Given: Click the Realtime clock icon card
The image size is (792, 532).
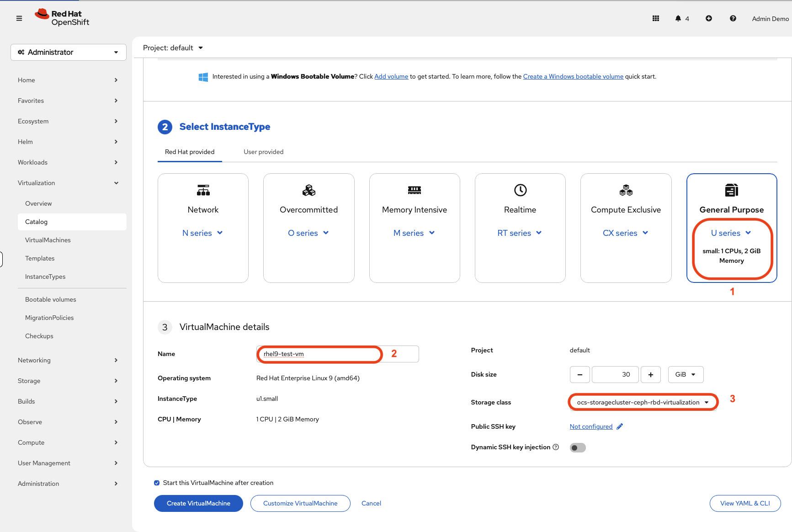Looking at the screenshot, I should point(520,190).
